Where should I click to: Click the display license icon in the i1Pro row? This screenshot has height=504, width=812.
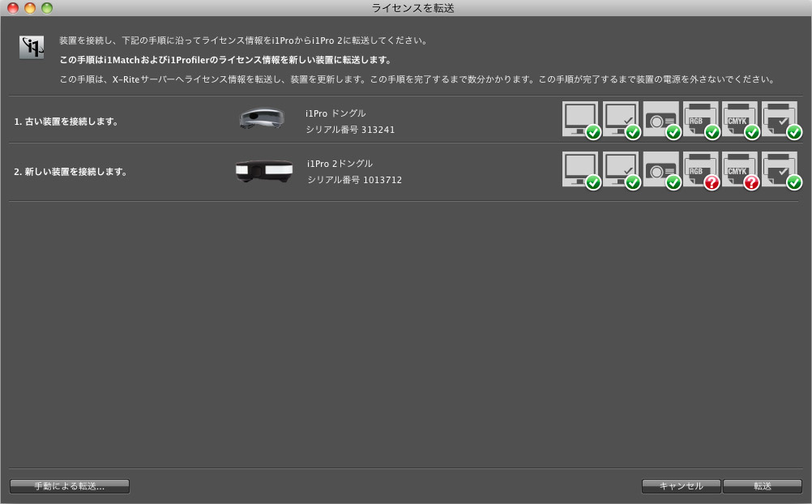click(x=580, y=120)
